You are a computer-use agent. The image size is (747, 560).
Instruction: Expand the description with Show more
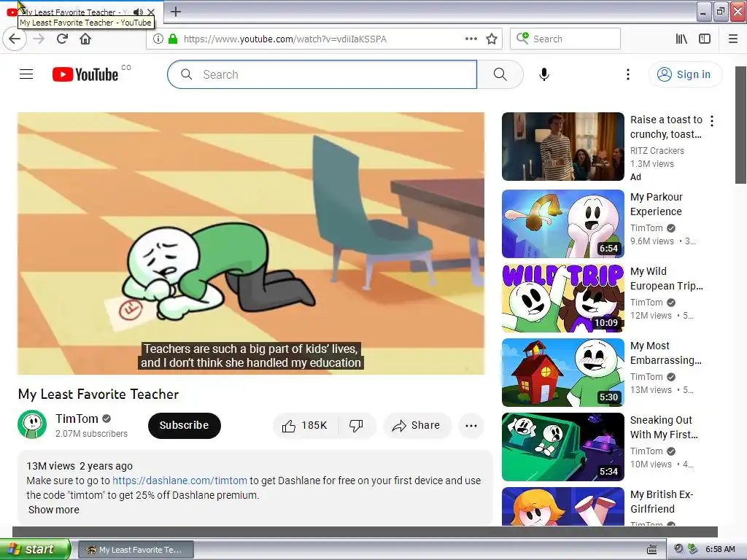point(54,510)
